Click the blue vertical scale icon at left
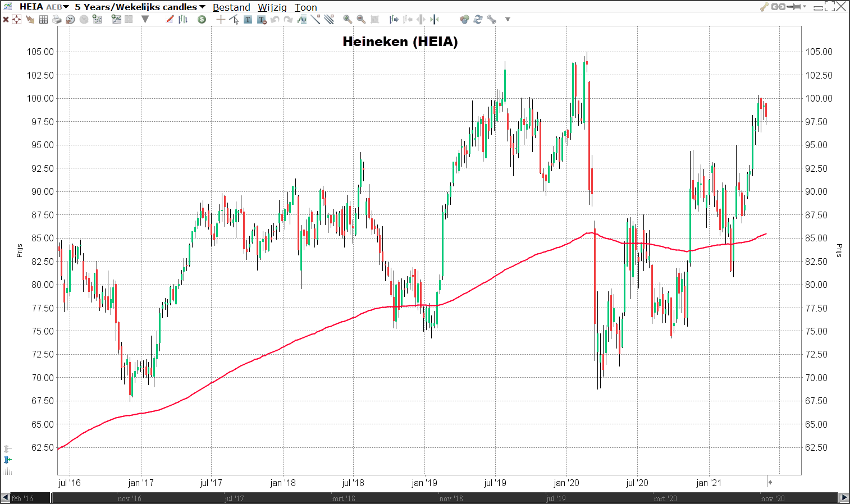 coord(7,460)
